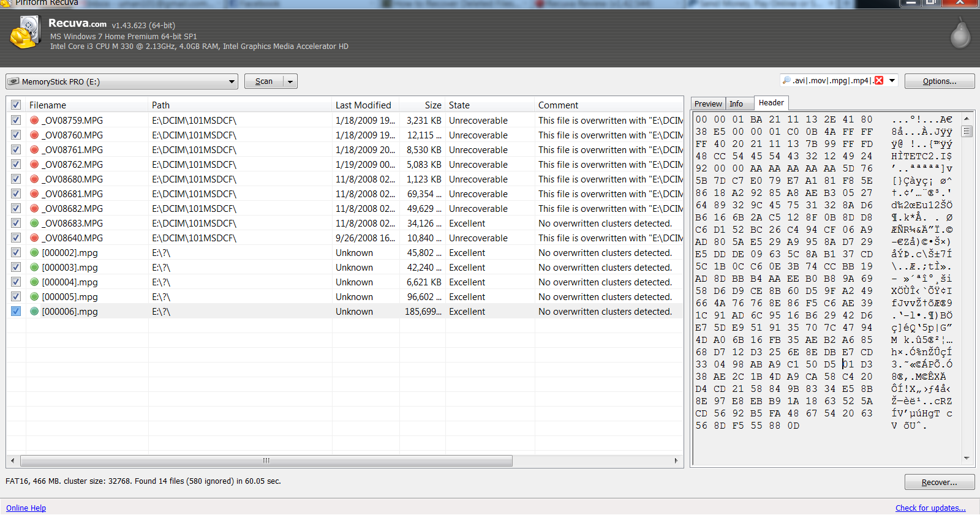Sort by the Last Modified column header
The height and width of the screenshot is (515, 980).
click(x=366, y=105)
